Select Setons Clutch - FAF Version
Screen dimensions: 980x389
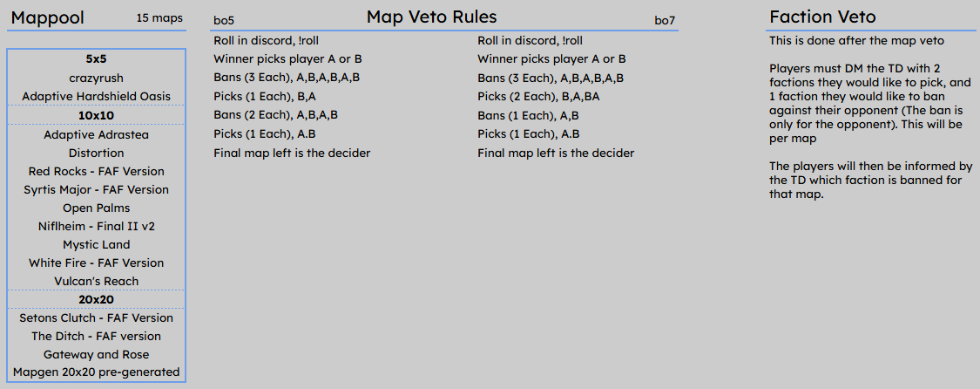(96, 317)
